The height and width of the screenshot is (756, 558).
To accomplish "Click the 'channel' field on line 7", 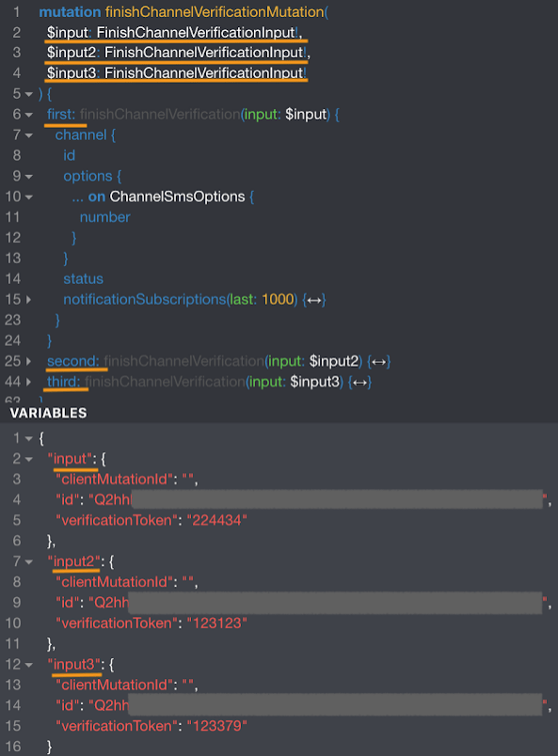I will pyautogui.click(x=81, y=135).
